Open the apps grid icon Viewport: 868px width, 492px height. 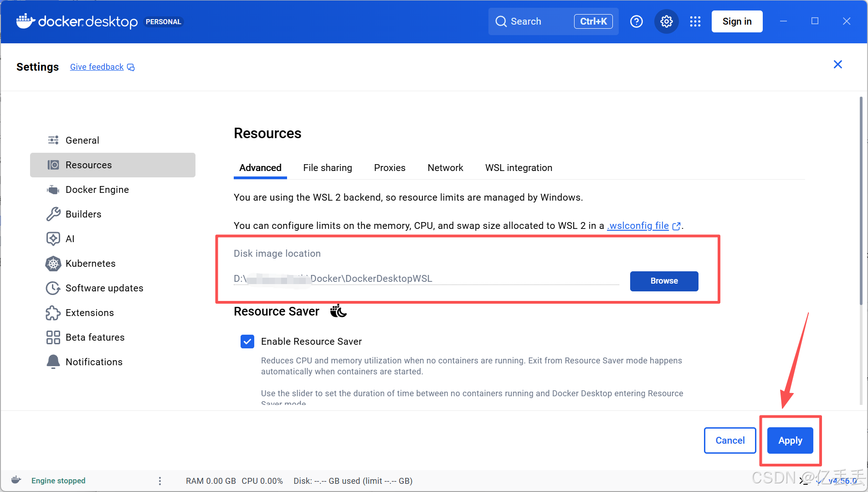click(695, 21)
